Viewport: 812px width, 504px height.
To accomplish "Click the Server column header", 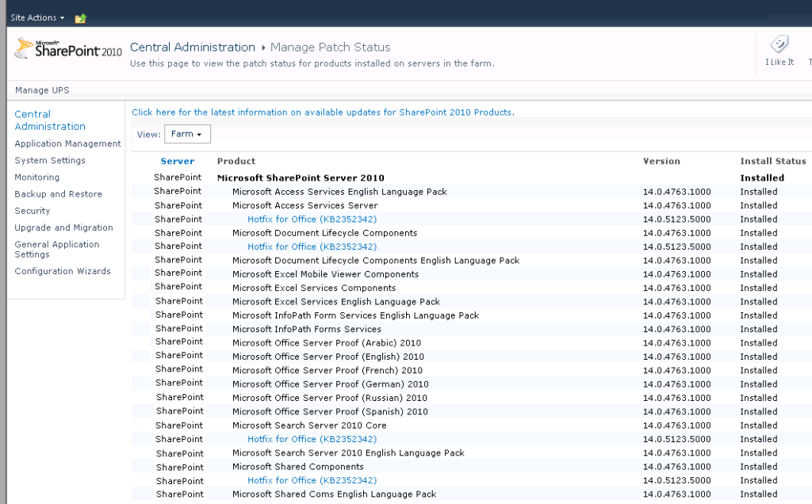I will 178,161.
